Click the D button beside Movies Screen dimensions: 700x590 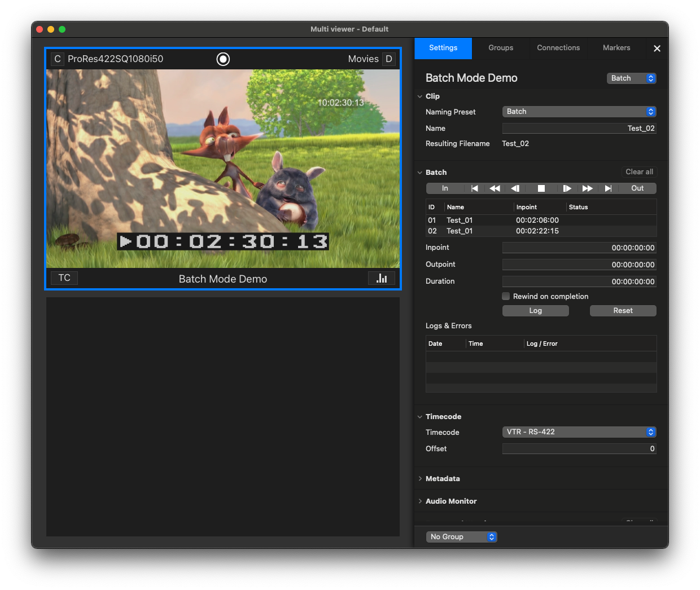(x=389, y=59)
